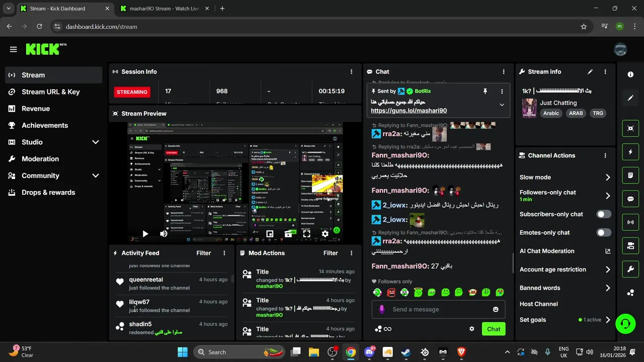Screen dimensions: 644x362
Task: Open AI Chat Moderation
Action: 565,251
